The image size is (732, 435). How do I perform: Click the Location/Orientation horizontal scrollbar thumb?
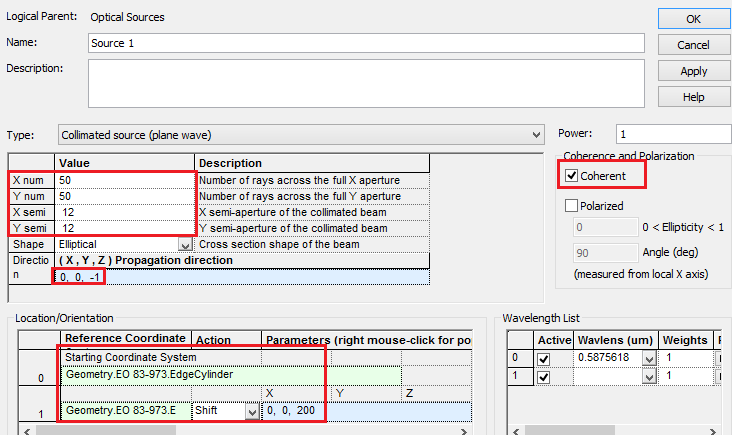coord(106,430)
